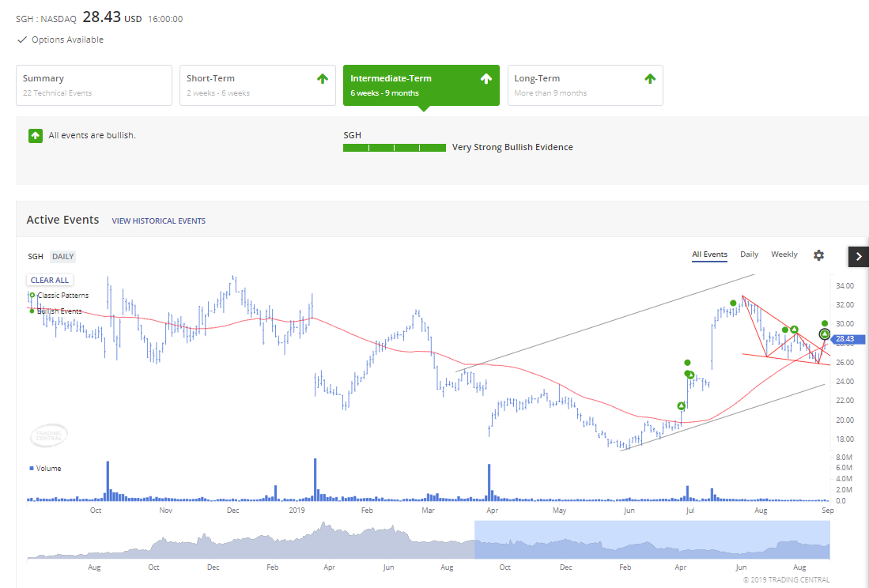Click the largest volume spike bar in October

point(108,481)
